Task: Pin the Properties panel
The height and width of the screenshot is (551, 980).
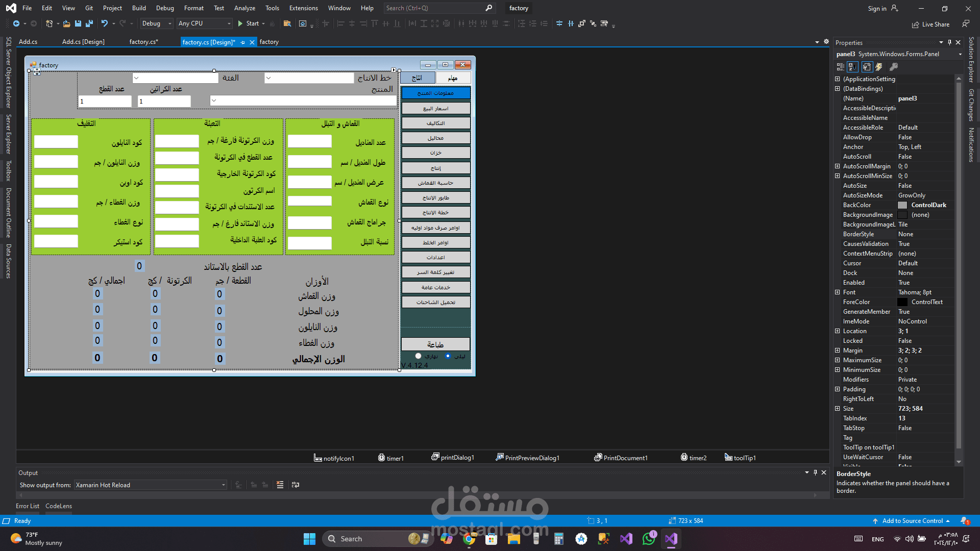Action: coord(949,42)
